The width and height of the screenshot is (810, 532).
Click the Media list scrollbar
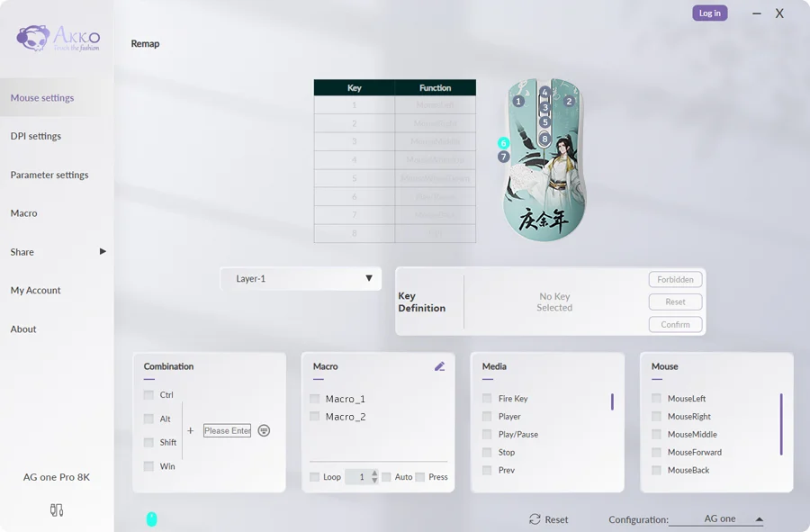click(612, 401)
